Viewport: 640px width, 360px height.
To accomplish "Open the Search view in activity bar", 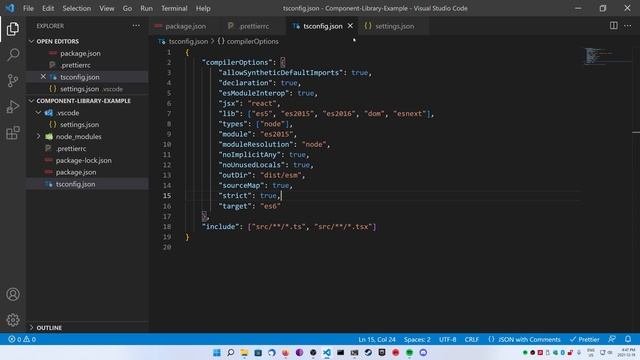I will [13, 55].
